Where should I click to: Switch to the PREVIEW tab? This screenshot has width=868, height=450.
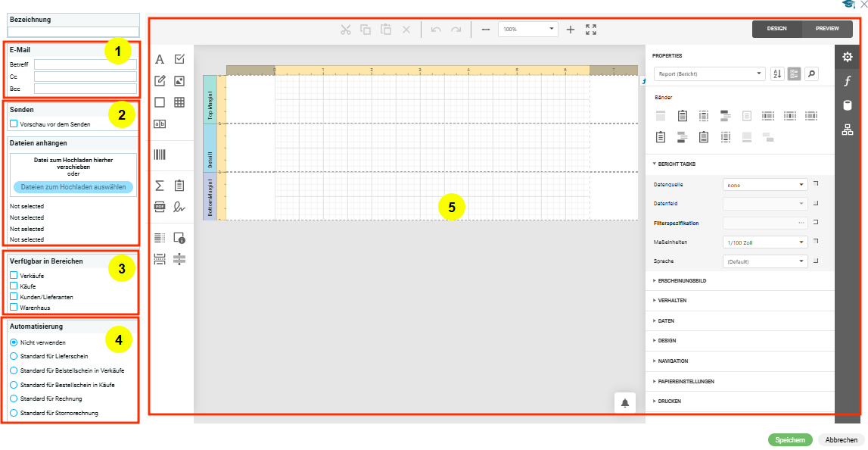pos(827,29)
